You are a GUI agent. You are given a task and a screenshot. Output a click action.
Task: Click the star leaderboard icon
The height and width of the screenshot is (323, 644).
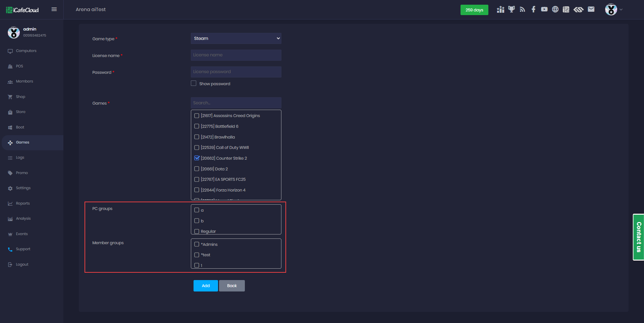500,9
